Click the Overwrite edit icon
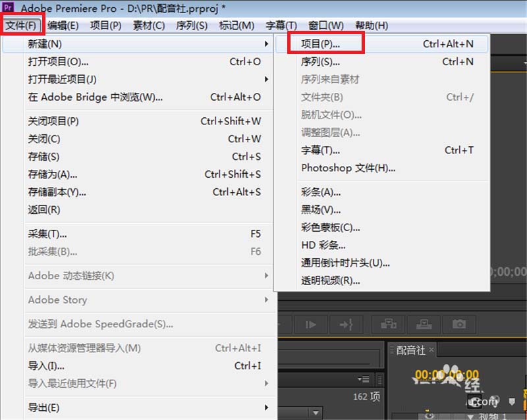Screen dimensions: 527x420 (424, 325)
